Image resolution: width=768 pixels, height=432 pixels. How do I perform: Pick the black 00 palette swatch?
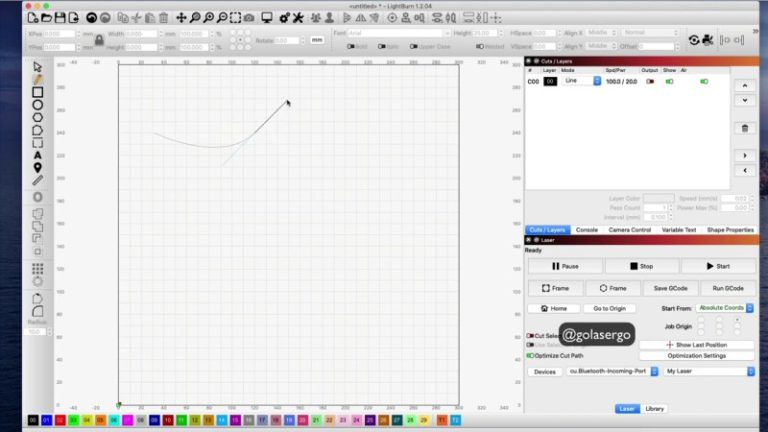(x=33, y=420)
